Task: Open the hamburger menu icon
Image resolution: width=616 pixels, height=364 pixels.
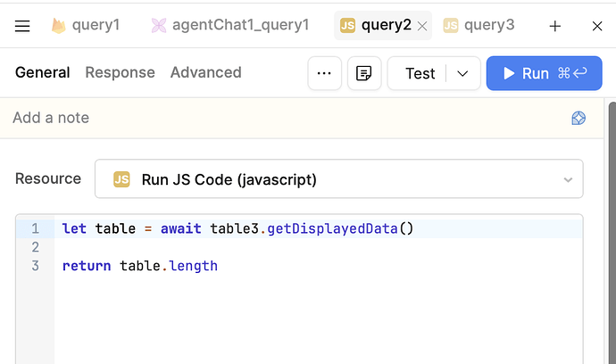Action: 22,26
